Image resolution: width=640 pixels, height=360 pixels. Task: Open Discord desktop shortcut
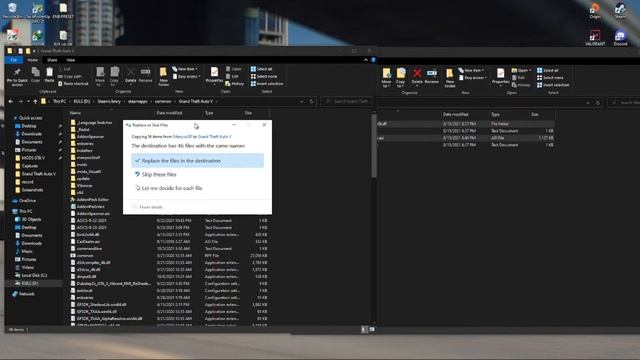620,38
